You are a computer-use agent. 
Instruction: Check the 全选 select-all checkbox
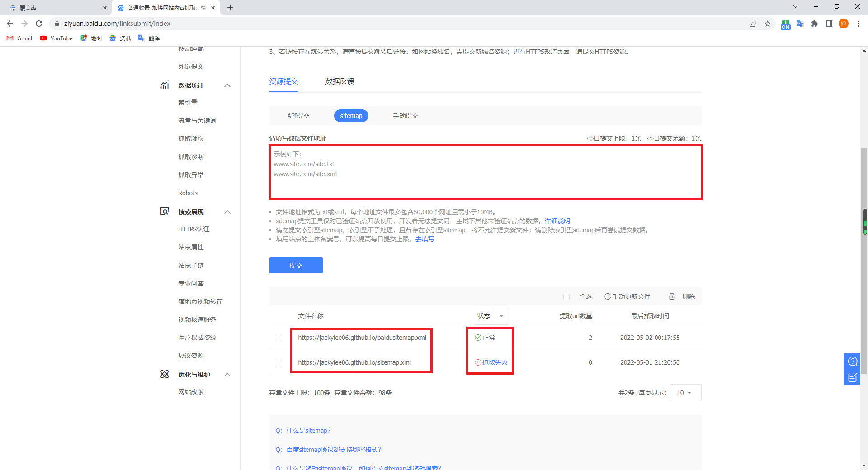point(566,297)
